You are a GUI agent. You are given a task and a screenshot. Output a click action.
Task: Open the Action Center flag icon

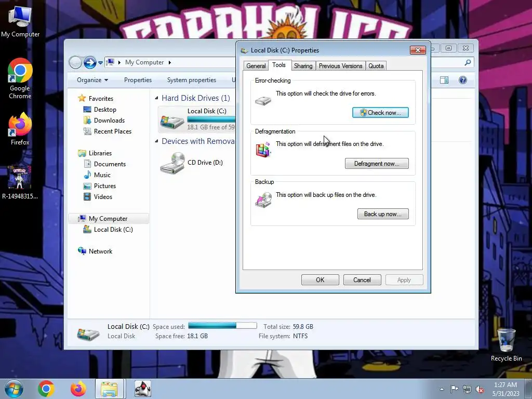click(454, 389)
